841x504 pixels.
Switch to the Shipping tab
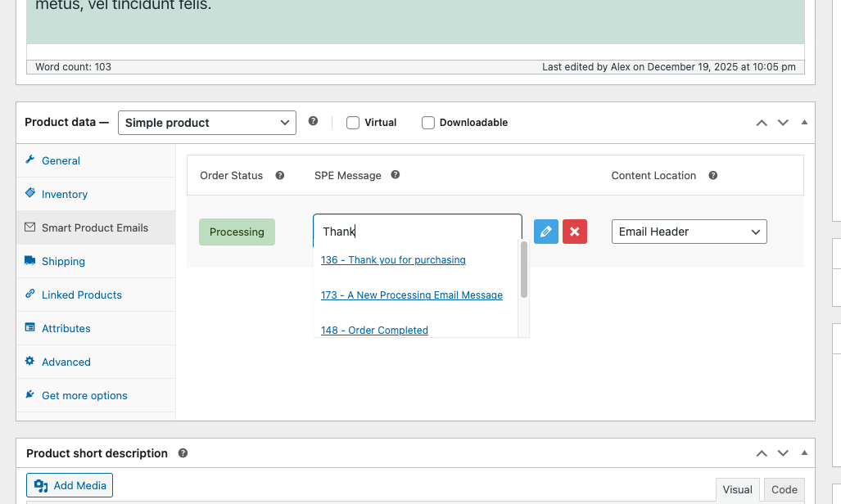point(63,261)
